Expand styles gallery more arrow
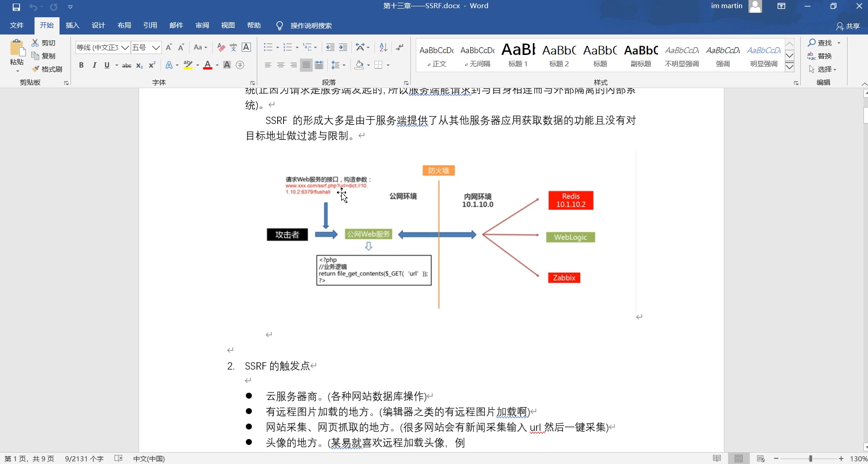This screenshot has height=464, width=868. pos(790,67)
